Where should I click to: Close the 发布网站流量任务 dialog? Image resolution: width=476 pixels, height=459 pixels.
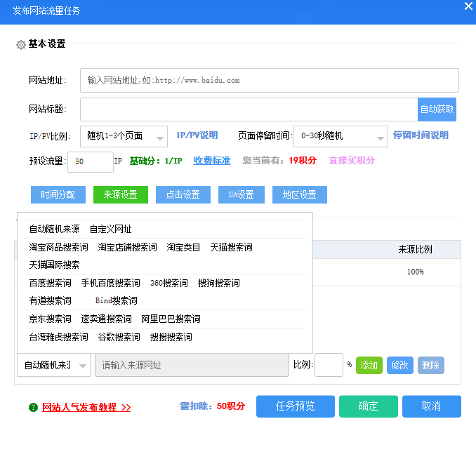[468, 6]
